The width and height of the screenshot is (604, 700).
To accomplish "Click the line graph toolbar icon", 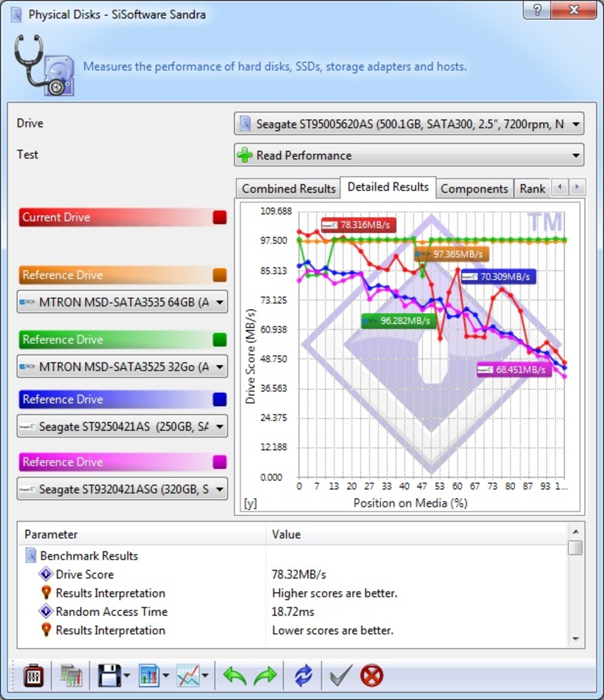I will coord(188,675).
